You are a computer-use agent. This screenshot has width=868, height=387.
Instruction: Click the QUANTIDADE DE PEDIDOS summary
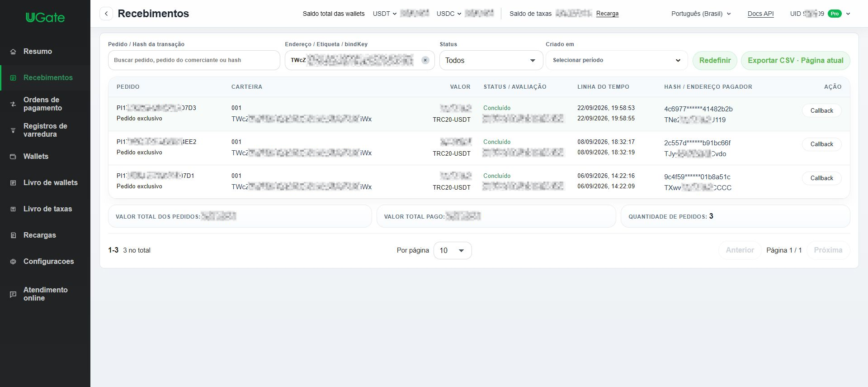click(x=735, y=216)
